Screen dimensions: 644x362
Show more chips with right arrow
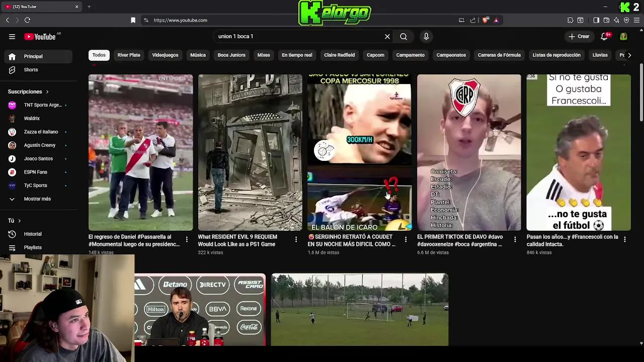(629, 55)
